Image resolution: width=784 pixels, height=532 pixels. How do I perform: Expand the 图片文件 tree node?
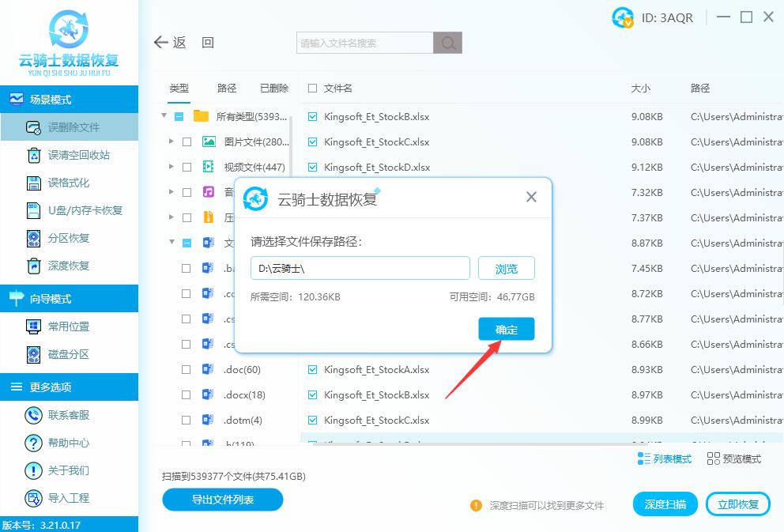171,141
